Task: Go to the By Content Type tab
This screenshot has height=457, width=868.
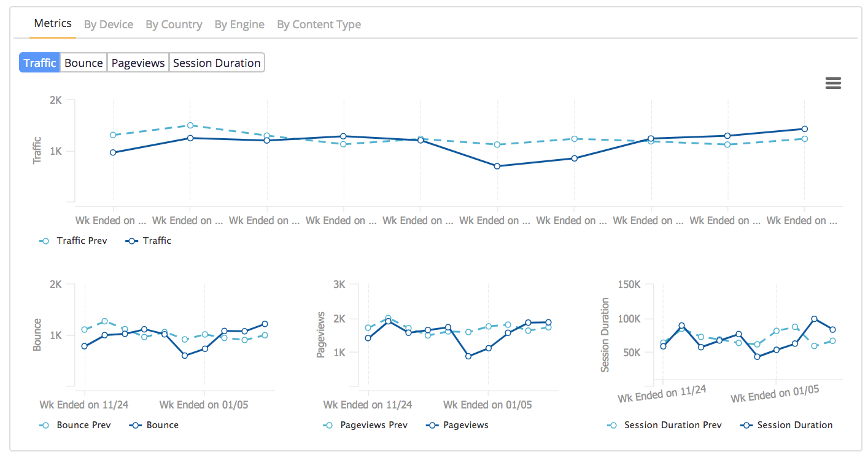Action: pos(319,25)
